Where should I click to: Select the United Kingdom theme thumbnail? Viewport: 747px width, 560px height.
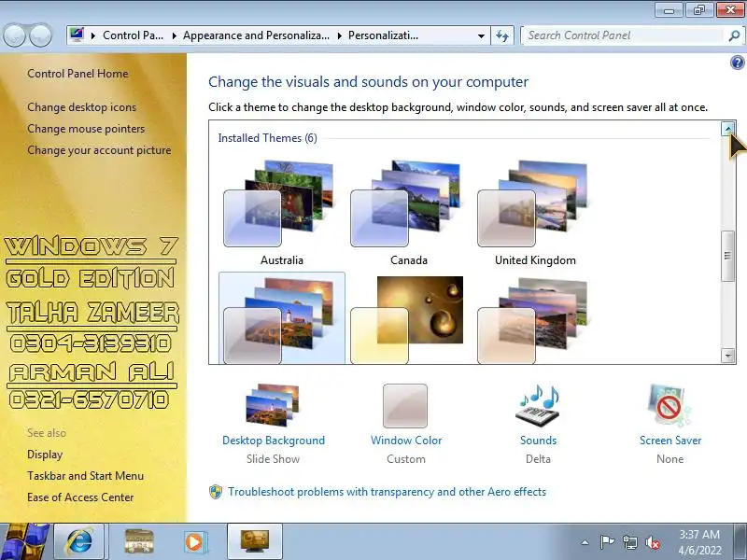pos(534,204)
